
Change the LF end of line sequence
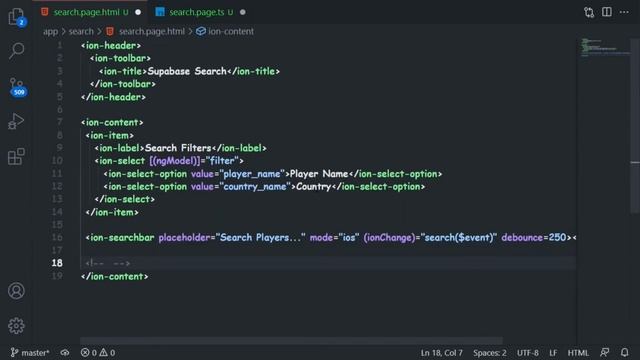[x=553, y=353]
